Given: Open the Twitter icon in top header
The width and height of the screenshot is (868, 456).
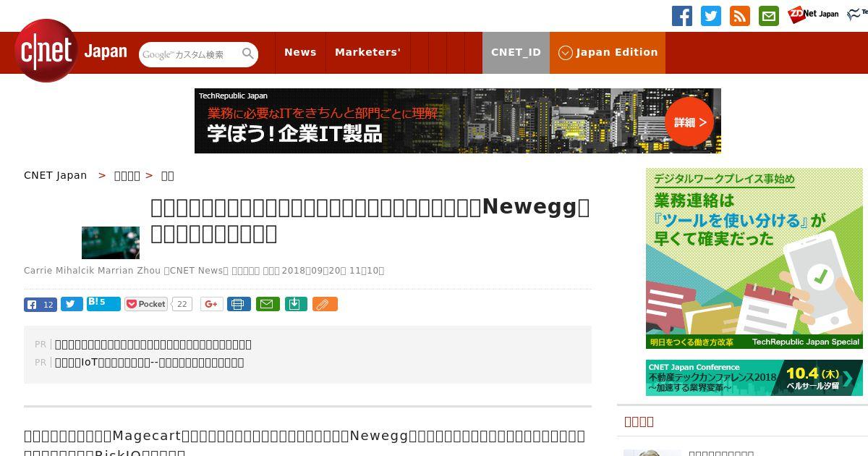Looking at the screenshot, I should coord(711,16).
